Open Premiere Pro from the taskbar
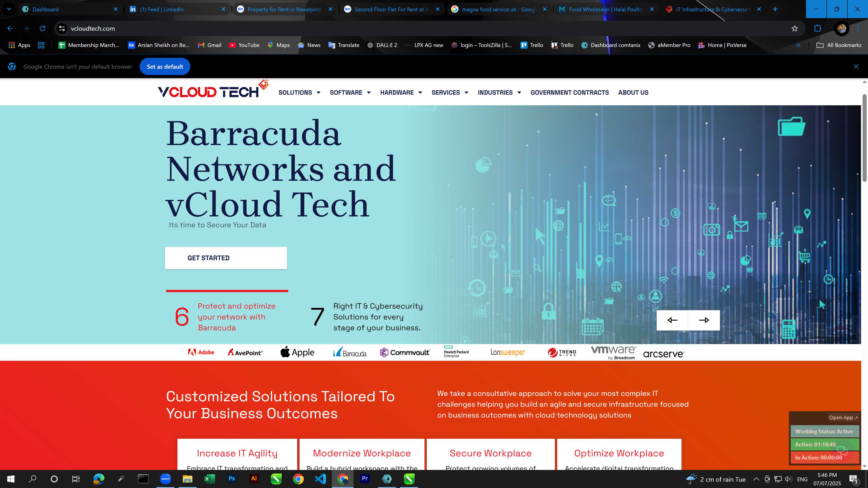 (365, 479)
